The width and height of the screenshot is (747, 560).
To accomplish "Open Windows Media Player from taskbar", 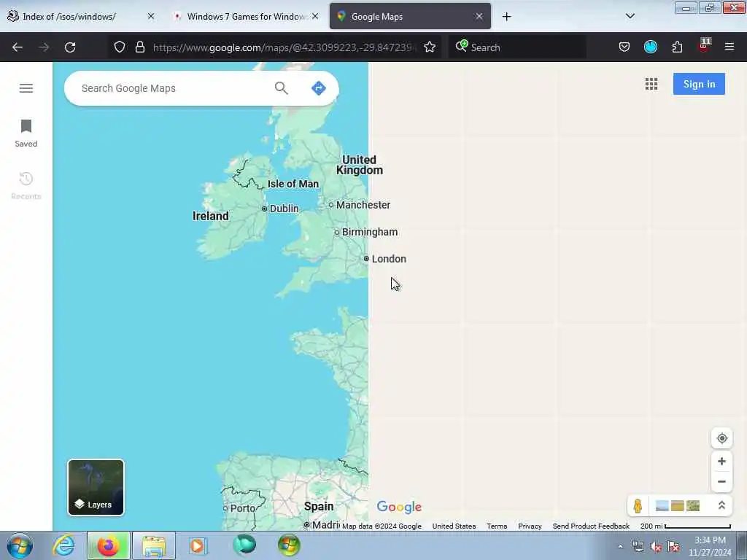I will coord(197,545).
